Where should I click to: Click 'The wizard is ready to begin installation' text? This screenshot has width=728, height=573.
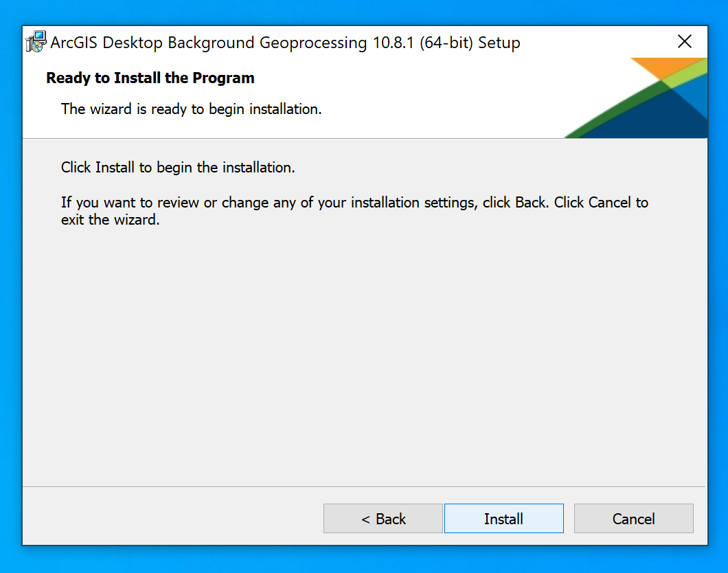pyautogui.click(x=191, y=109)
